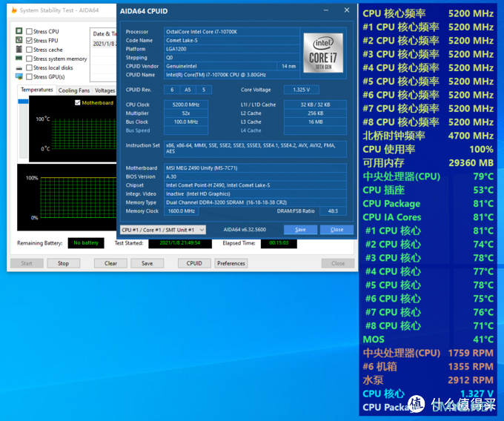The width and height of the screenshot is (504, 421).
Task: Enable the Stress GPU(s) checkbox
Action: 29,76
